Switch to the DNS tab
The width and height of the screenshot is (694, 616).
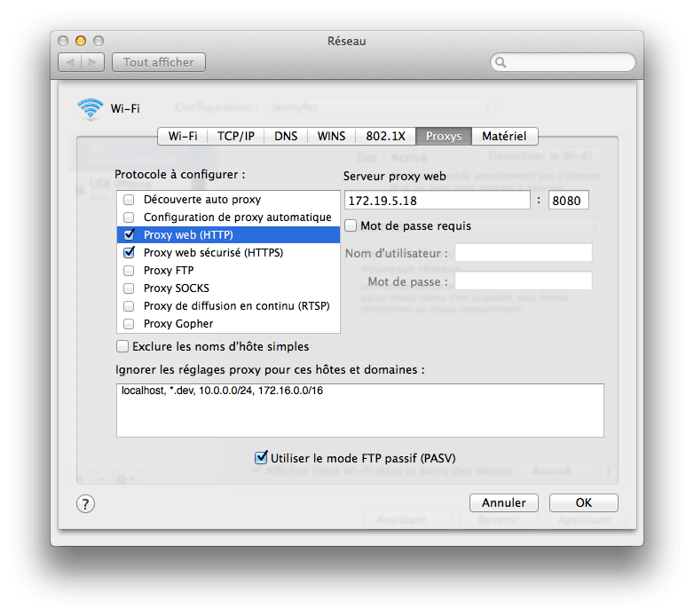(x=286, y=136)
